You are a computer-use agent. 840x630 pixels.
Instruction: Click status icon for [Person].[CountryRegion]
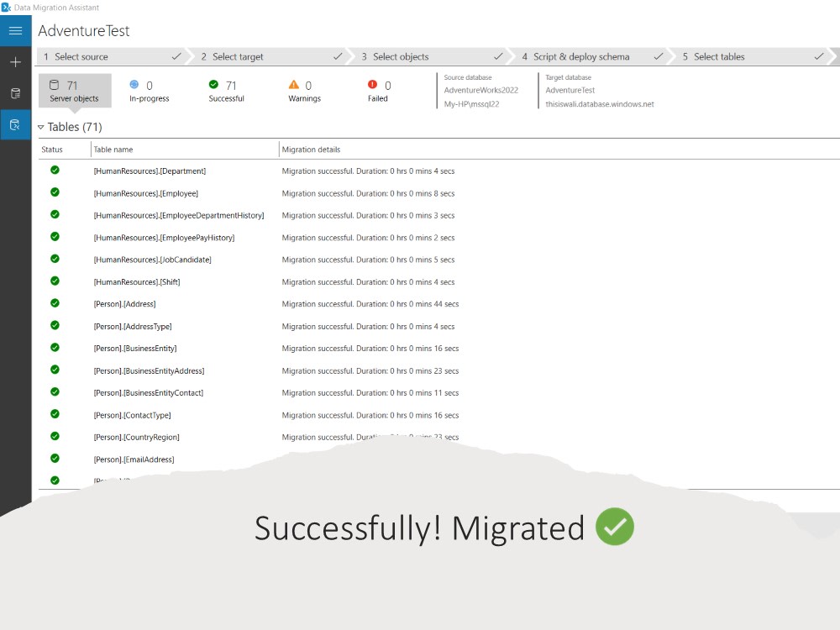pos(55,437)
